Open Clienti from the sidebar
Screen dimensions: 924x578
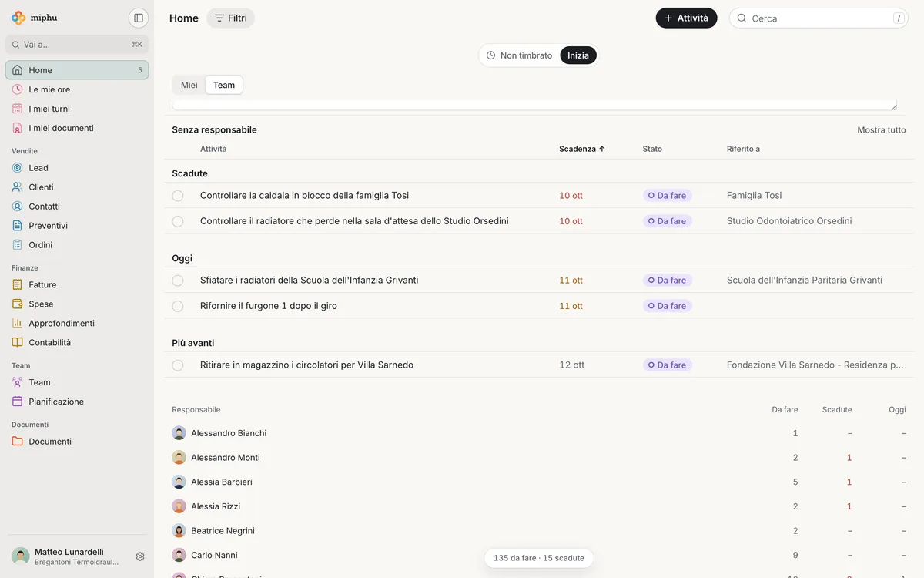point(77,187)
